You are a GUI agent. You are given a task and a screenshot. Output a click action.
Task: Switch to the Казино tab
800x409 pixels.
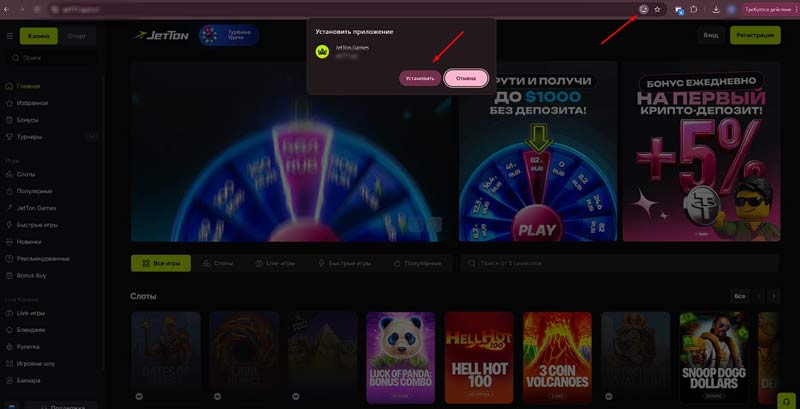tap(39, 36)
